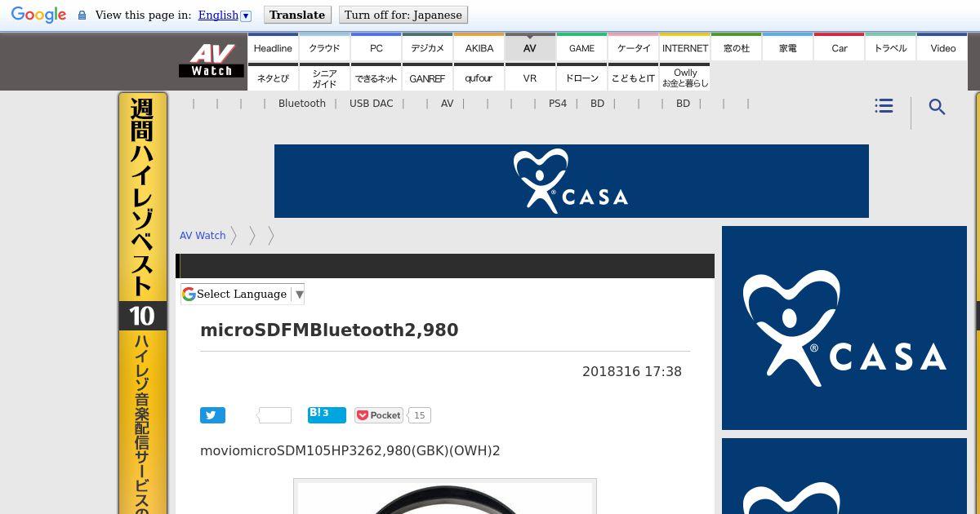Open the クラウド tab
Screen dimensions: 980x514
(x=324, y=47)
